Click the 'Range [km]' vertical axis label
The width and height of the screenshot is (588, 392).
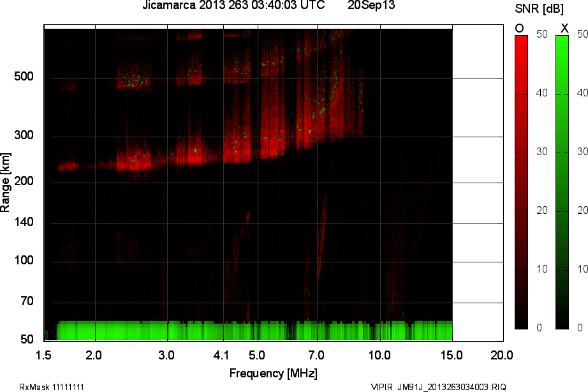click(x=5, y=183)
